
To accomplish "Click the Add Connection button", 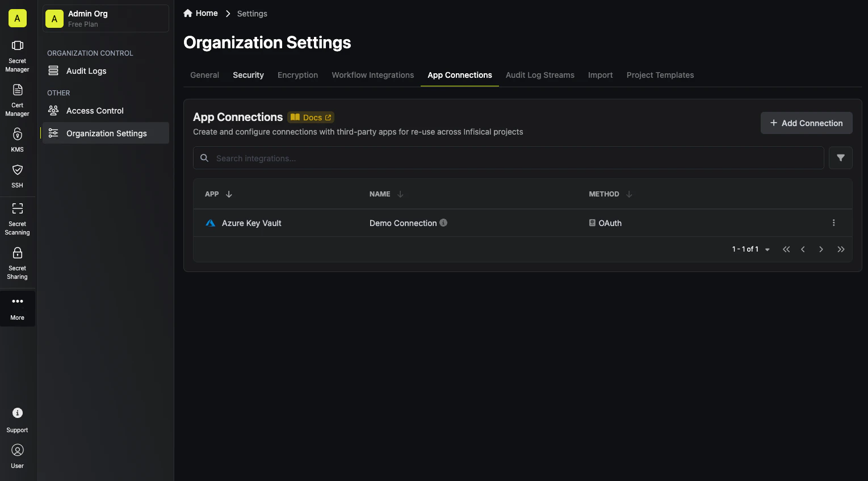I will click(x=806, y=123).
